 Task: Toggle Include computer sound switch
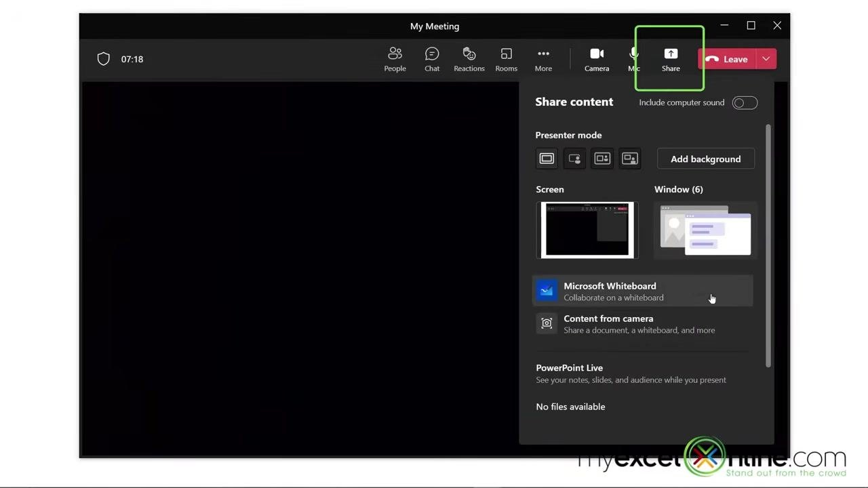click(x=745, y=102)
